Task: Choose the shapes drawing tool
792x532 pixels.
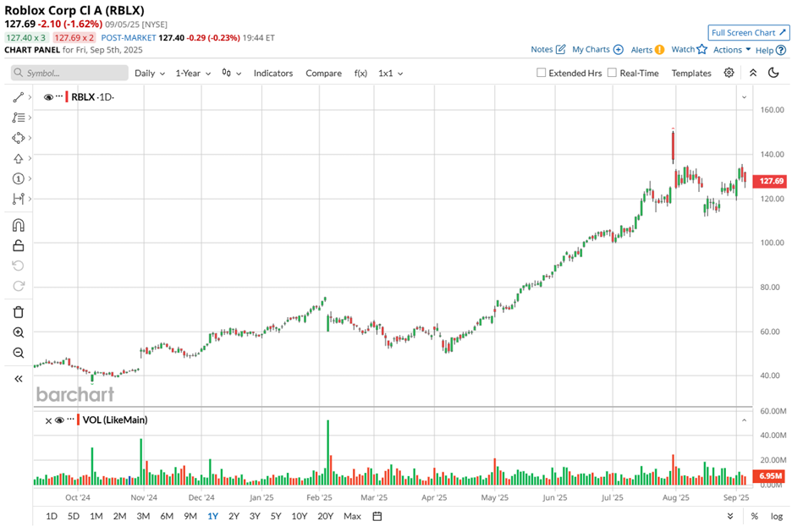Action: [x=18, y=138]
